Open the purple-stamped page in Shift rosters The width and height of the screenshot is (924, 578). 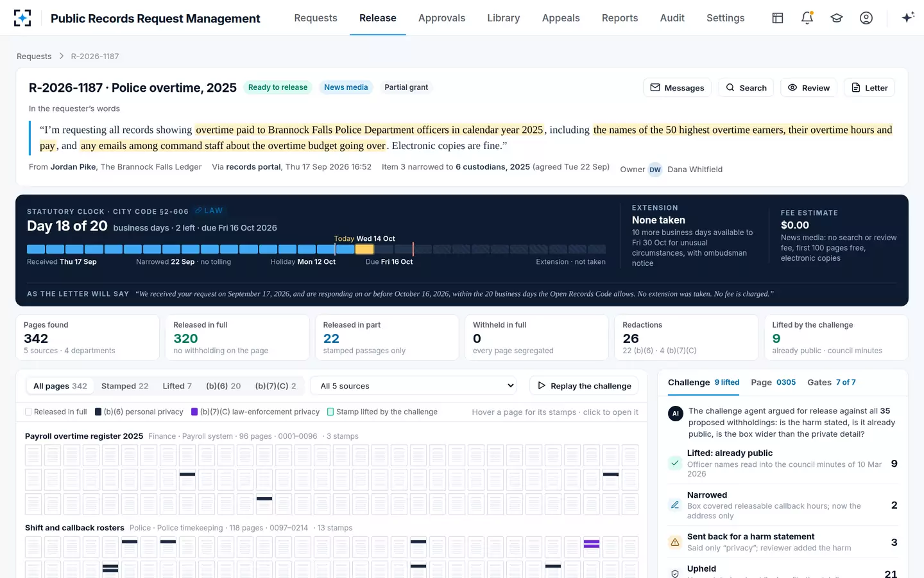point(592,547)
